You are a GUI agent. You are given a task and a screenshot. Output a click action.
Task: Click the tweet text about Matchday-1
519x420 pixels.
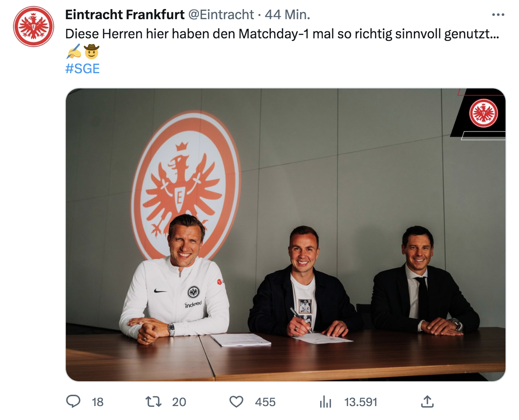pyautogui.click(x=282, y=34)
